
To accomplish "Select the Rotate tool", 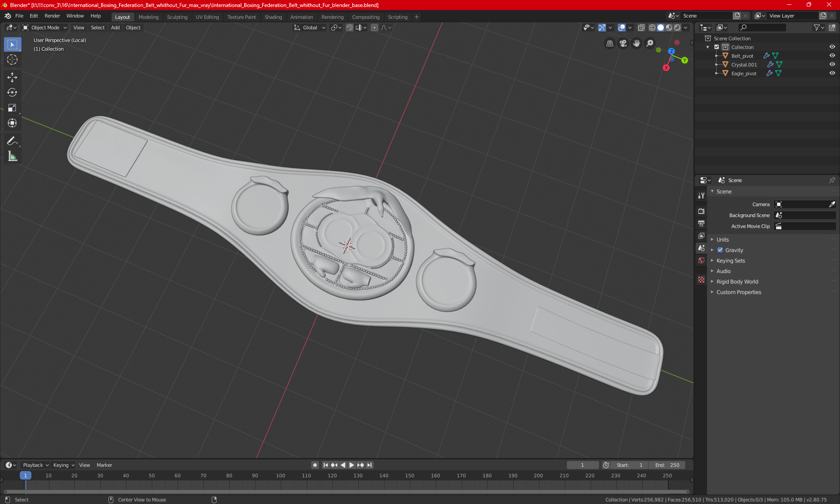I will point(12,92).
